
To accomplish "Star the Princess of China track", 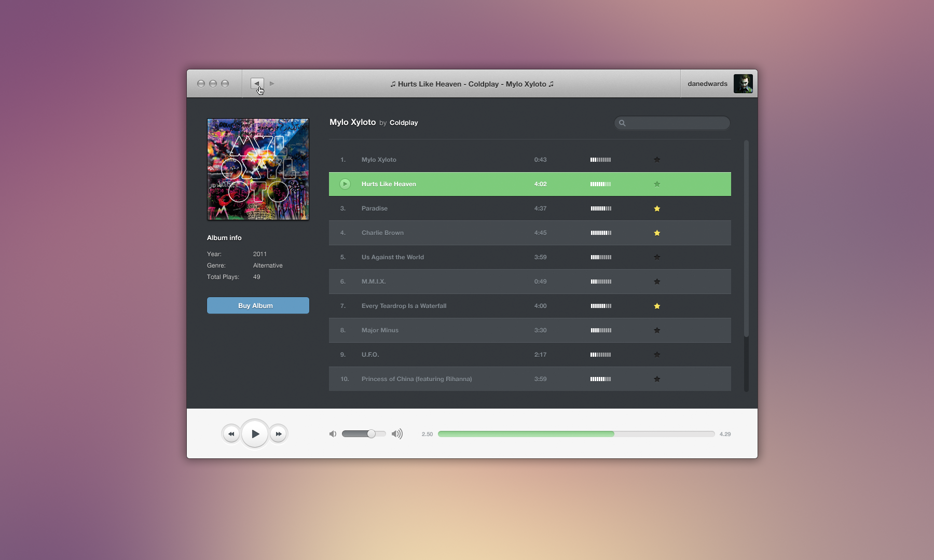I will click(x=657, y=379).
